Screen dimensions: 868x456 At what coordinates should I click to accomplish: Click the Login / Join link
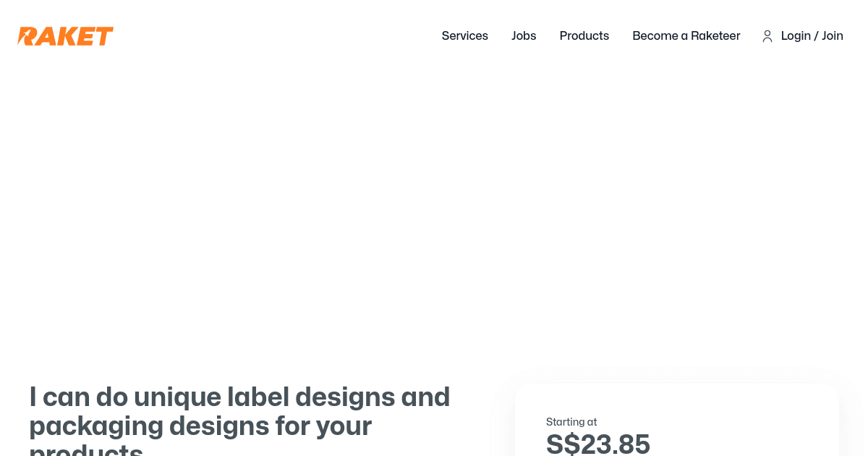[812, 36]
